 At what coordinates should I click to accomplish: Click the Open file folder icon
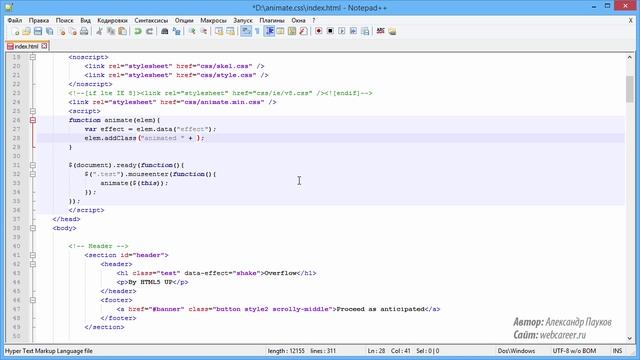[27, 31]
